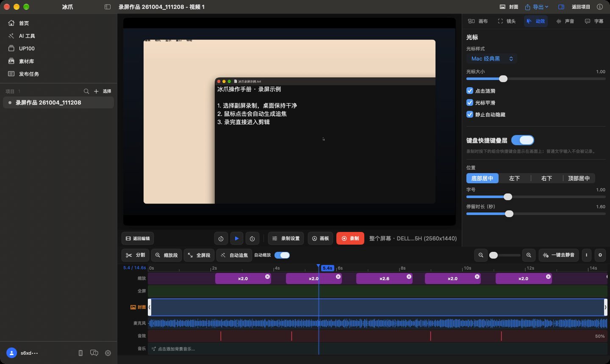The image size is (610, 364).
Task: Switch to the 字幕 tab
Action: coord(594,21)
